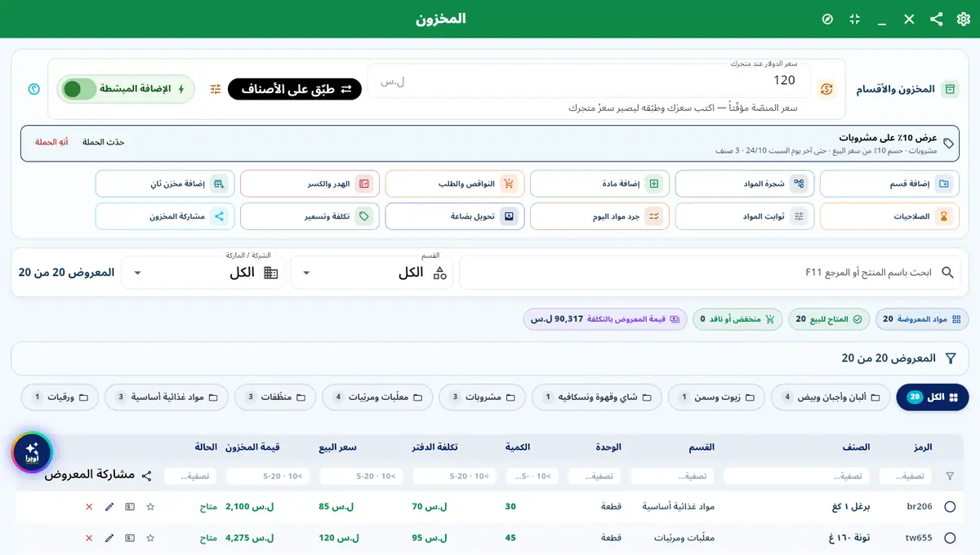Open settings gear in title bar
980x555 pixels.
964,19
